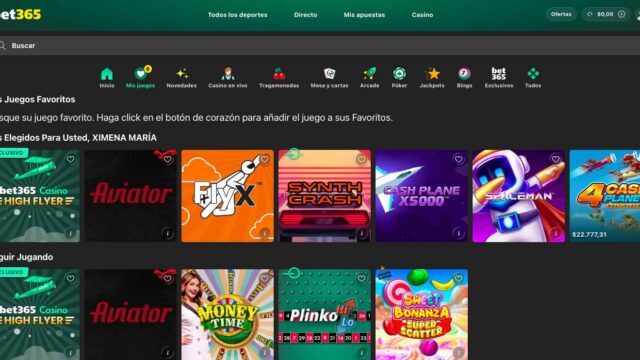Open the Bingo ball category
Viewport: 640px width, 360px height.
click(464, 78)
